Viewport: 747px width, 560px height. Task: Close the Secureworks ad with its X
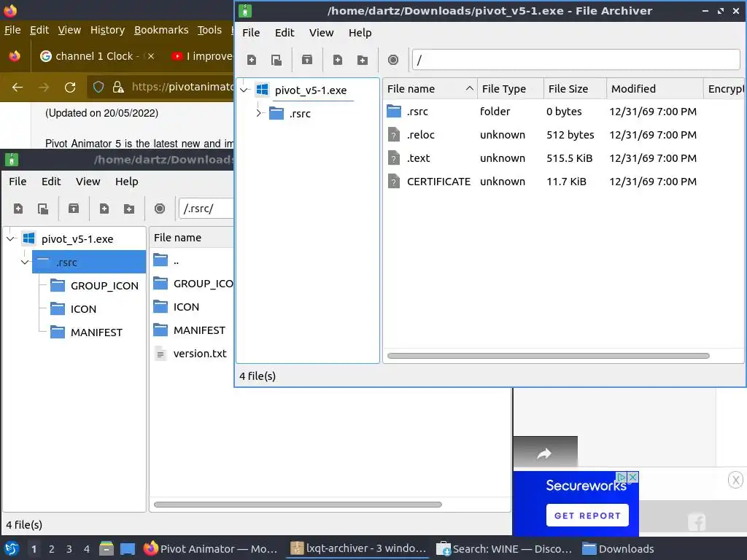click(x=632, y=477)
